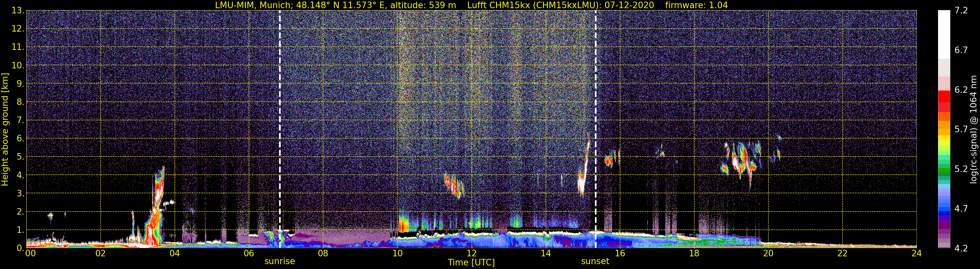Click the colorbar tick label 5.7

click(961, 129)
